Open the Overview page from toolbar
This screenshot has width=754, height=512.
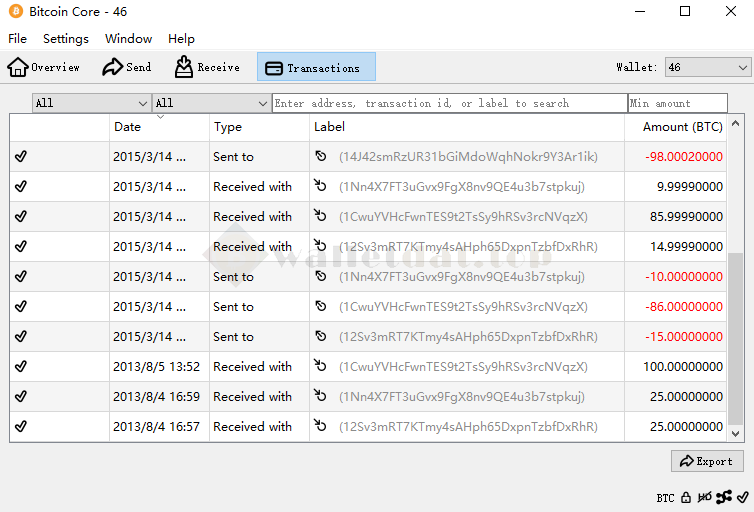[x=44, y=67]
